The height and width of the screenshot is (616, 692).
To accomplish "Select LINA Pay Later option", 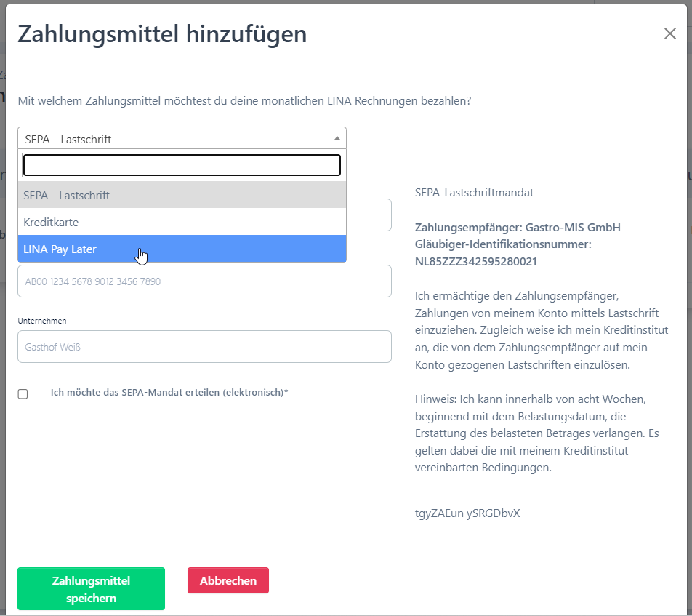I will pyautogui.click(x=182, y=249).
